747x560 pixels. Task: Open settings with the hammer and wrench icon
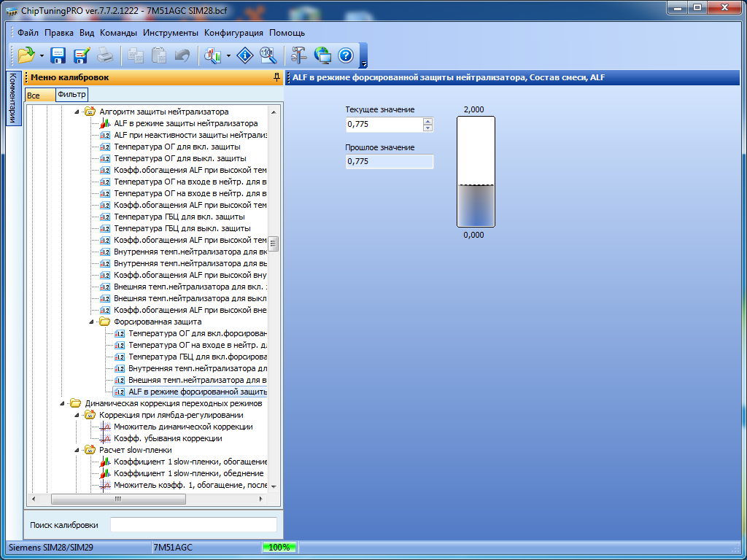[x=299, y=55]
